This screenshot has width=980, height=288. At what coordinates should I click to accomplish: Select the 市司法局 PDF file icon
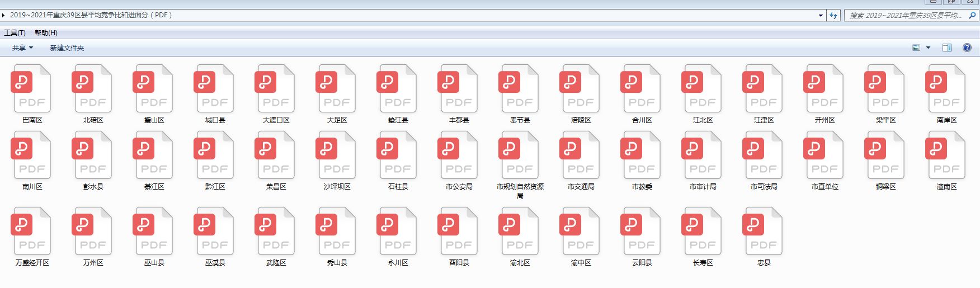763,155
